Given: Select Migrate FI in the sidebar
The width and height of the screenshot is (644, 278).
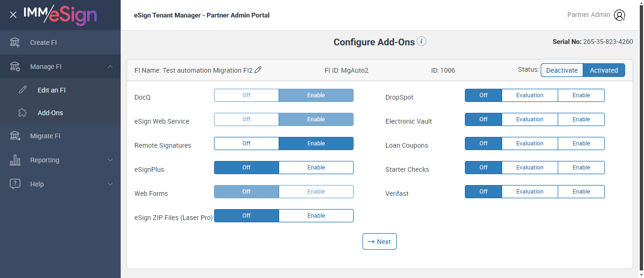Looking at the screenshot, I should [45, 136].
